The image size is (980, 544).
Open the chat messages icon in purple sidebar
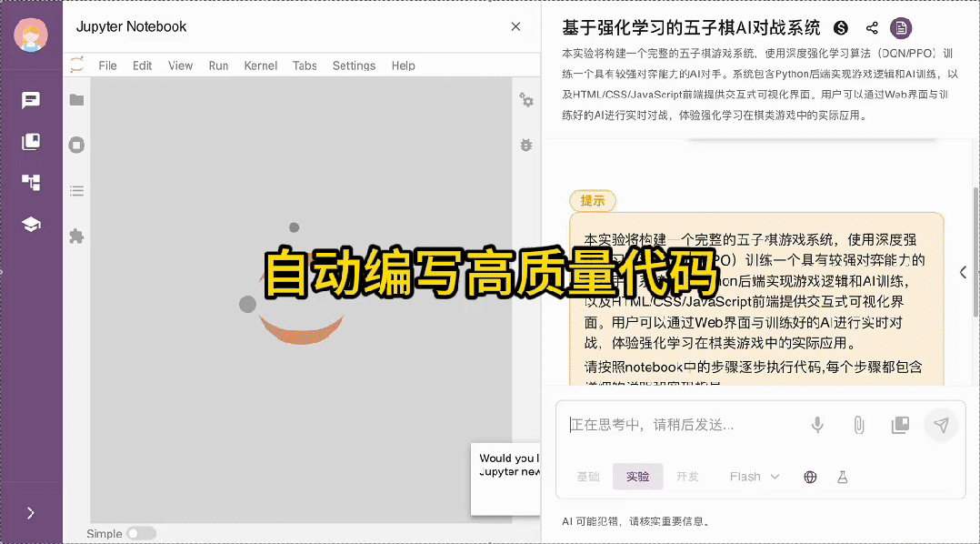pyautogui.click(x=31, y=100)
